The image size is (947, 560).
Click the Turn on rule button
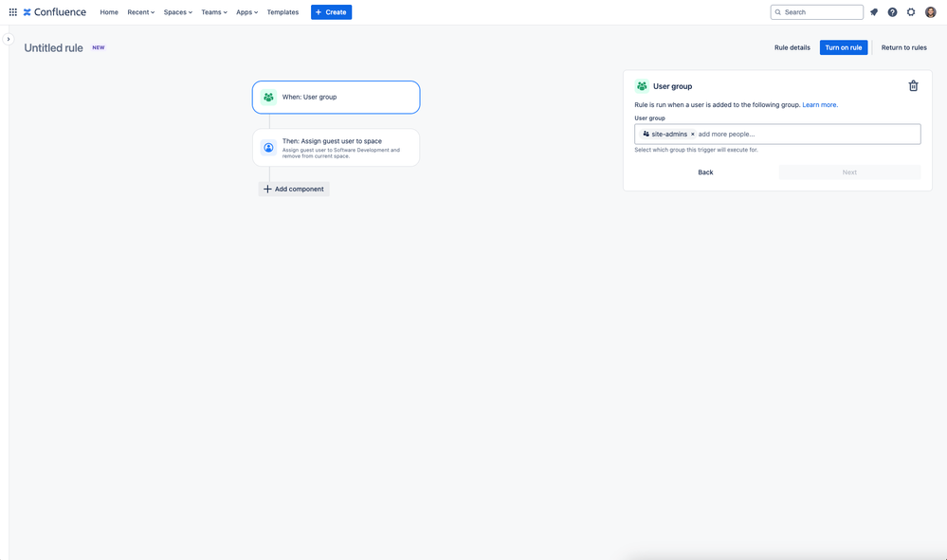click(x=843, y=47)
